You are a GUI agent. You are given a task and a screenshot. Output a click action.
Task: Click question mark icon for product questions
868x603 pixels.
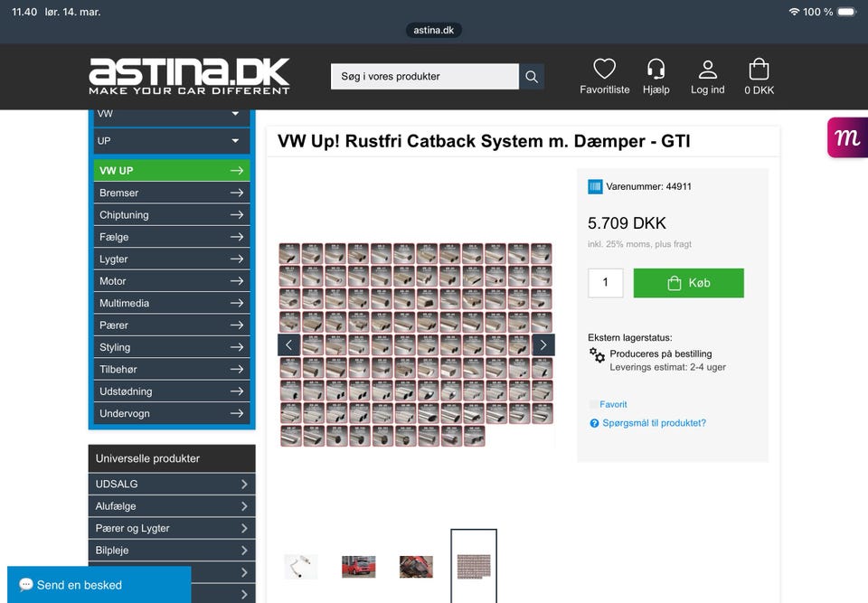pyautogui.click(x=594, y=424)
